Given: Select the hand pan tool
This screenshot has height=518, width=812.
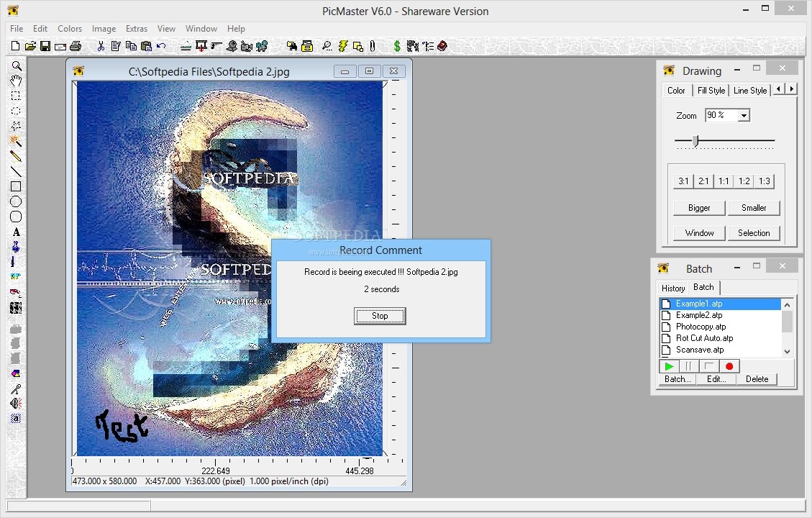Looking at the screenshot, I should point(16,81).
